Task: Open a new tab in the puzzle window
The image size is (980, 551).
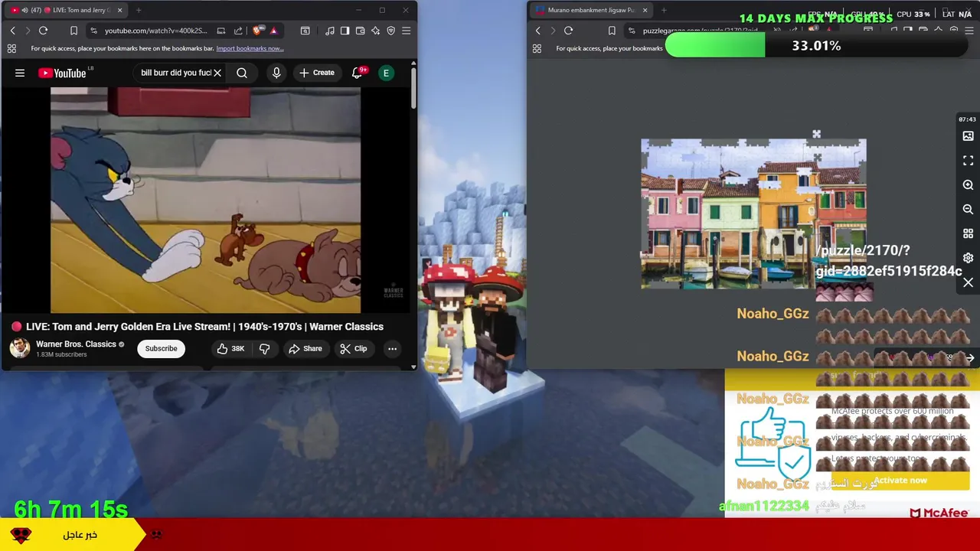Action: point(664,10)
